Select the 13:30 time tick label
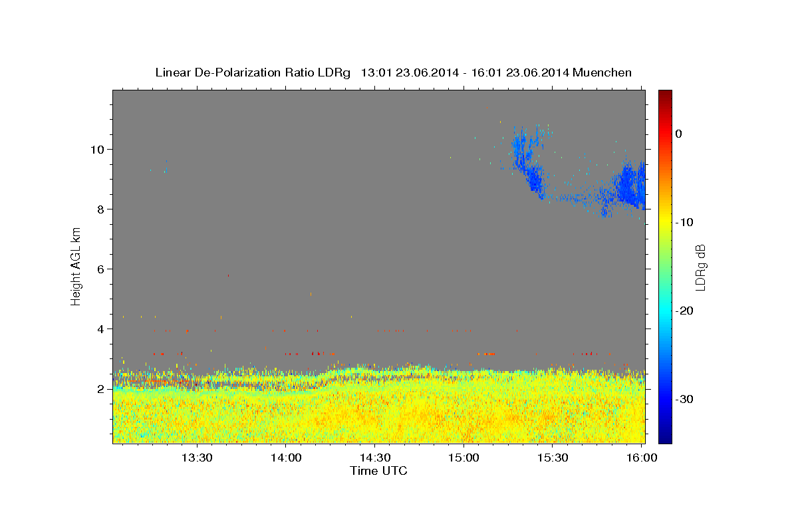This screenshot has height=532, width=798. tap(198, 458)
